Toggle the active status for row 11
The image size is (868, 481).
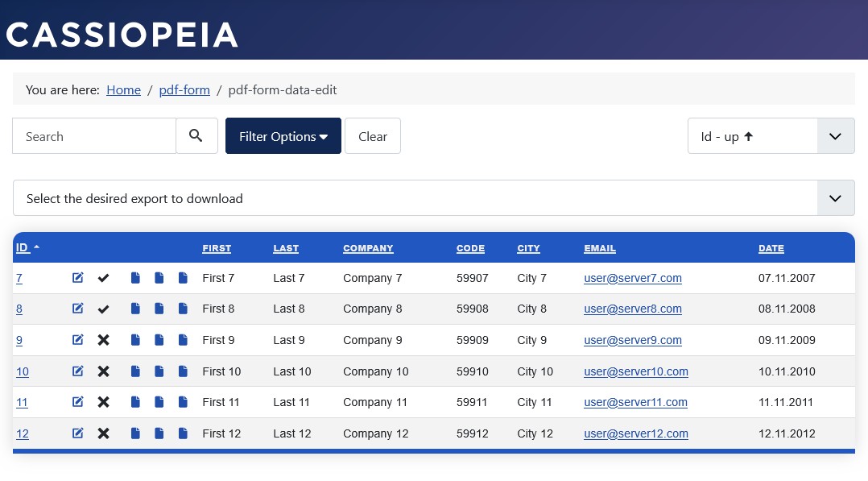click(103, 401)
